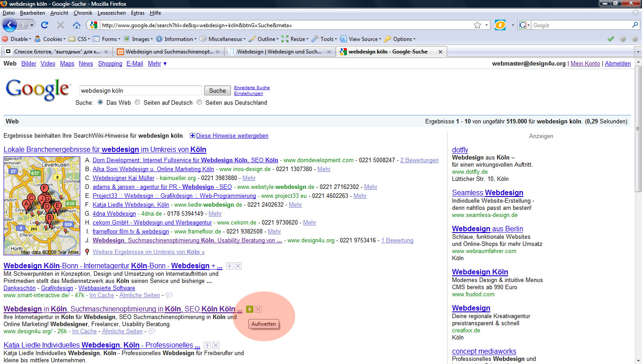This screenshot has width=642, height=364.
Task: Click the search magnifier in Google search box
Action: click(x=635, y=25)
